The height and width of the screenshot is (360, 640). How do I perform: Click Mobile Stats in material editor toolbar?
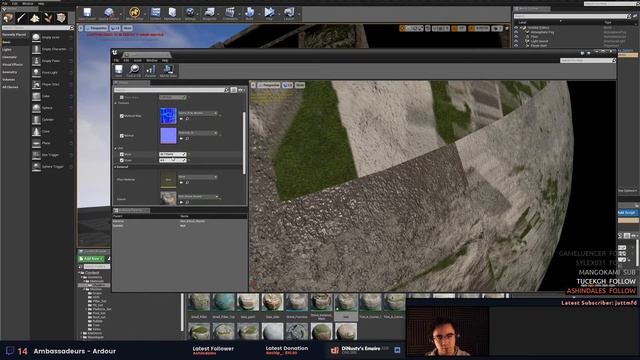coord(168,71)
